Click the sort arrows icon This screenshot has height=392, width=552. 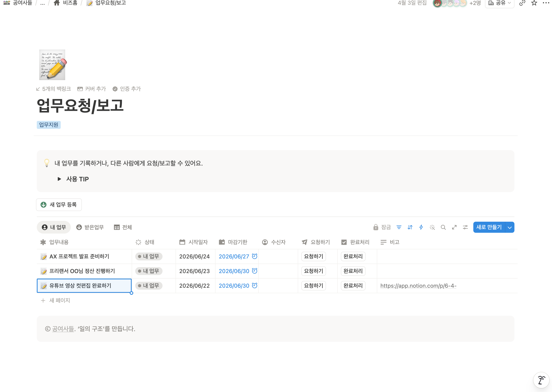[x=410, y=227]
